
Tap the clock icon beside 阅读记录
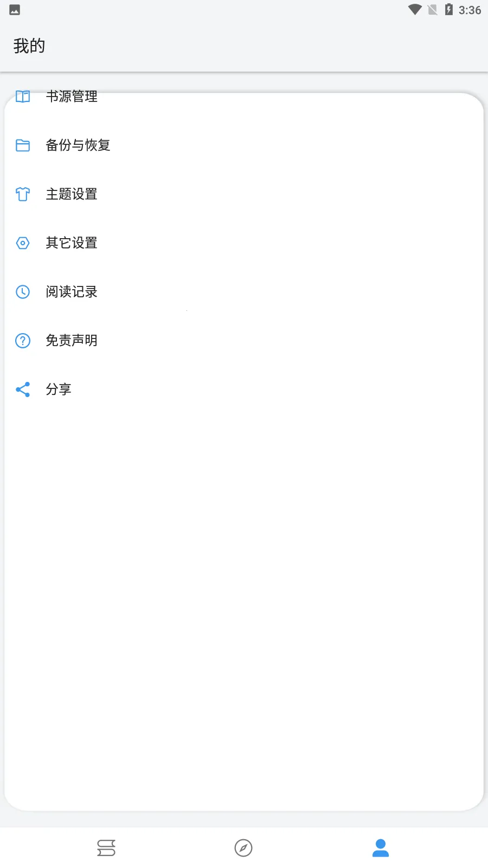coord(22,292)
